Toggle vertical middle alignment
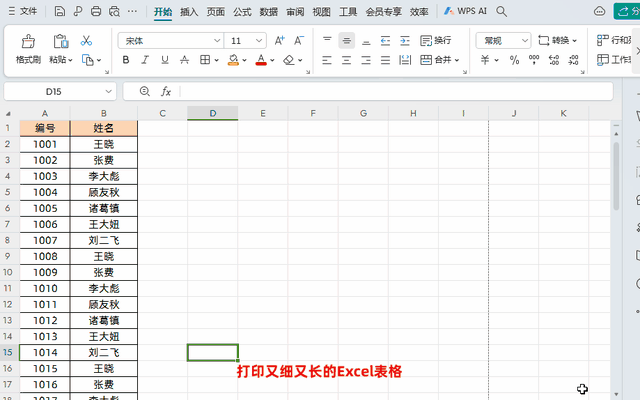 click(347, 40)
